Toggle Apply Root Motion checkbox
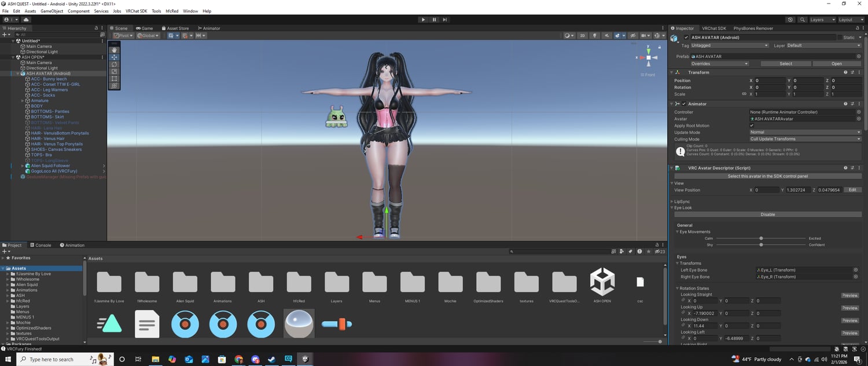 [752, 126]
